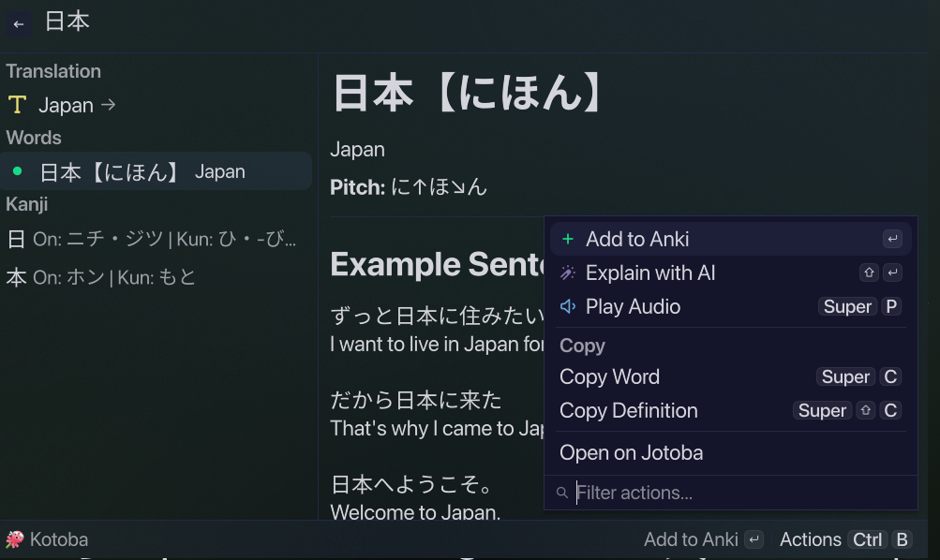Open the Japan translation result arrow
This screenshot has height=560, width=940.
pyautogui.click(x=108, y=105)
